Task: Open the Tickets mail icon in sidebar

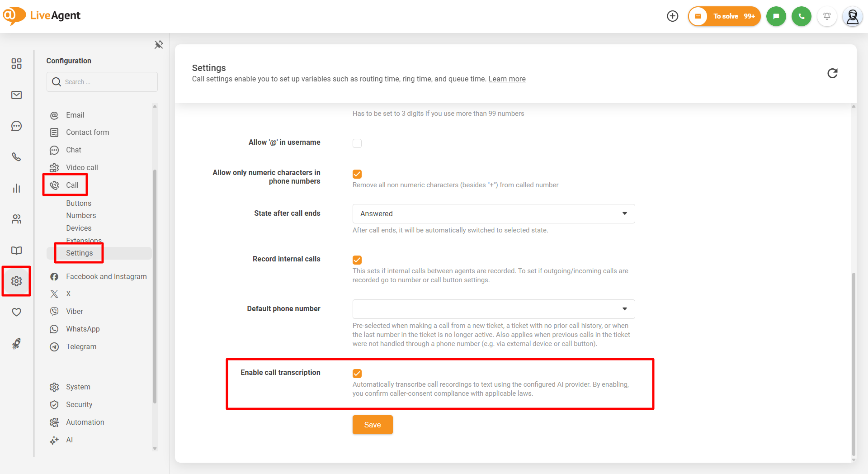Action: tap(17, 95)
